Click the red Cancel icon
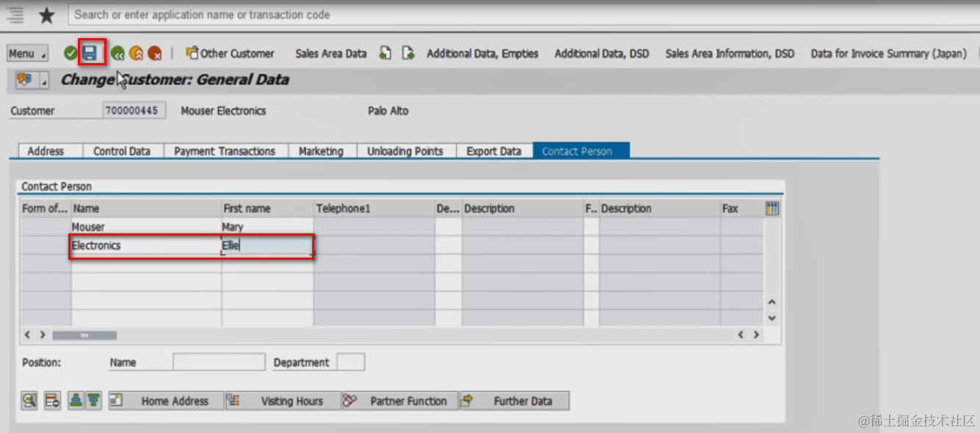980x433 pixels. (x=154, y=53)
